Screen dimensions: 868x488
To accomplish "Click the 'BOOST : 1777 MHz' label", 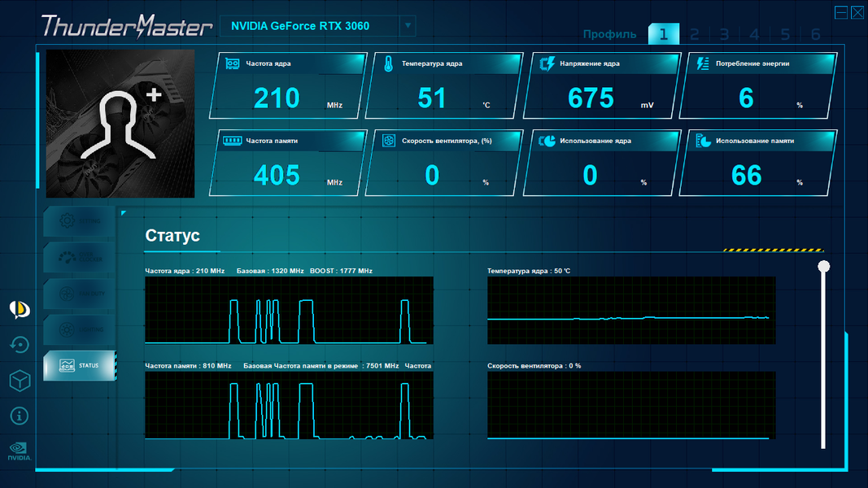I will [341, 271].
